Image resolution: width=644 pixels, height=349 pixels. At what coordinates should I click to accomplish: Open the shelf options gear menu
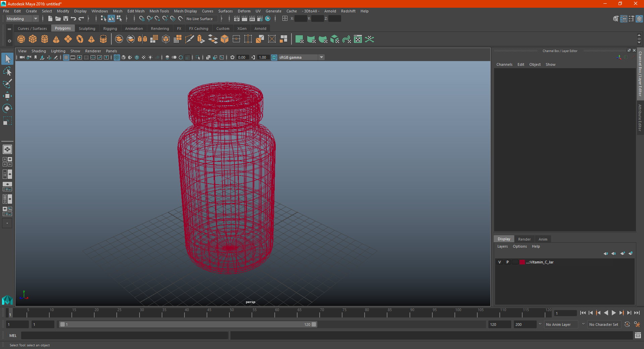click(x=9, y=41)
